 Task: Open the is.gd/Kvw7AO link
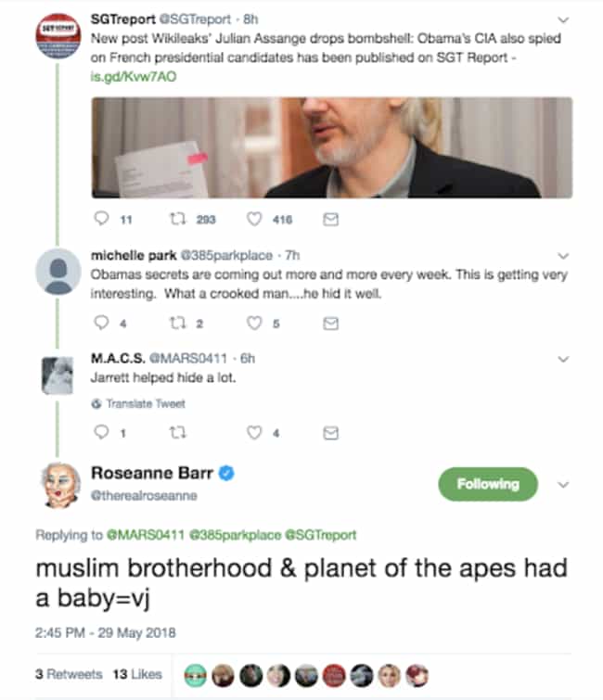click(134, 77)
